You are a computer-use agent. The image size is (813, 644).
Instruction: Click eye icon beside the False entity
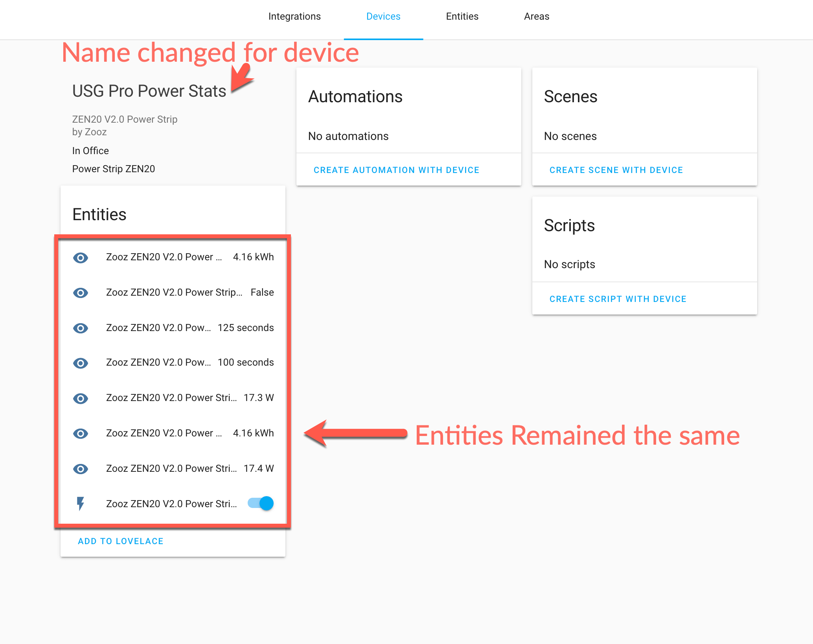(81, 293)
